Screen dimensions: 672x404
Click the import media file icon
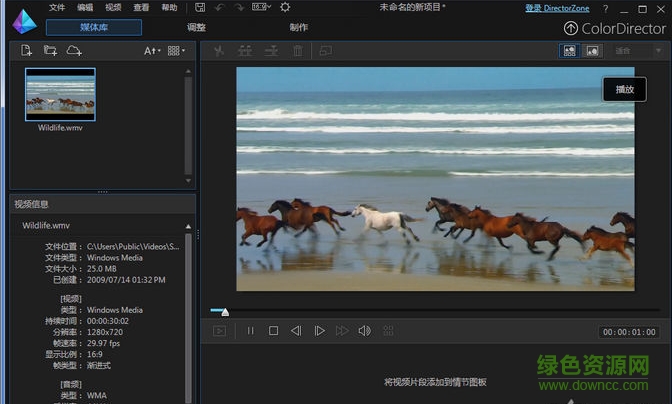pos(27,50)
